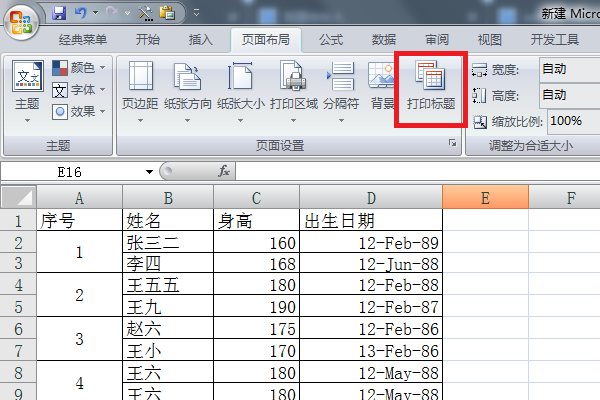Click the fx insert function button
This screenshot has height=400, width=600.
225,172
